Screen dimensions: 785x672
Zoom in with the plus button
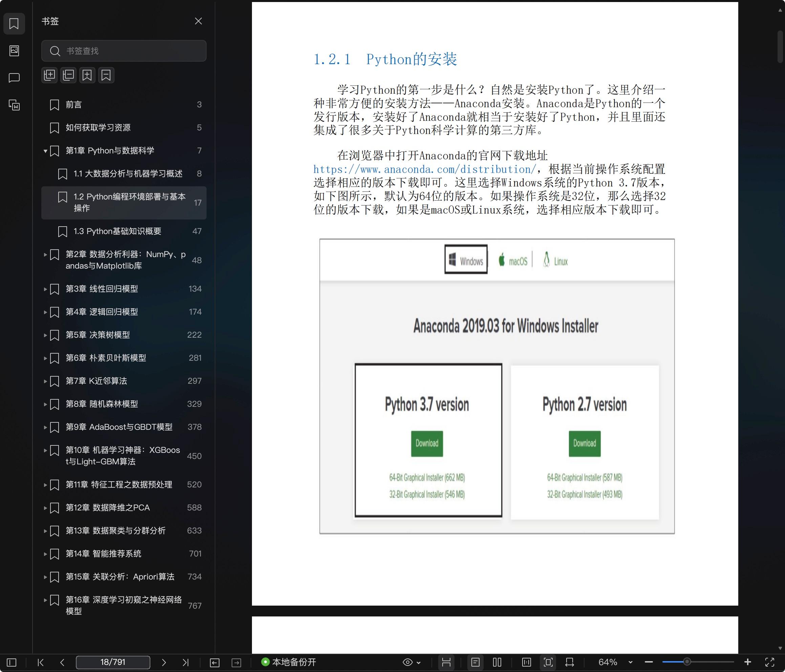(747, 662)
